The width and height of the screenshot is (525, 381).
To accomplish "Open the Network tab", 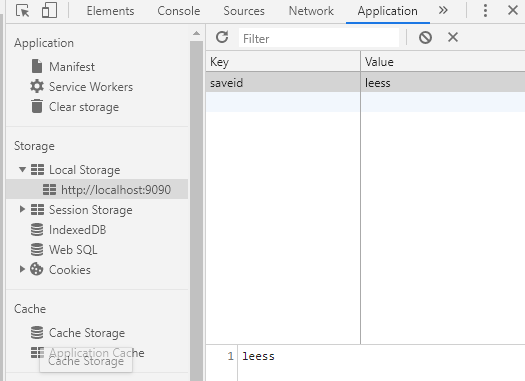I will coord(311,11).
